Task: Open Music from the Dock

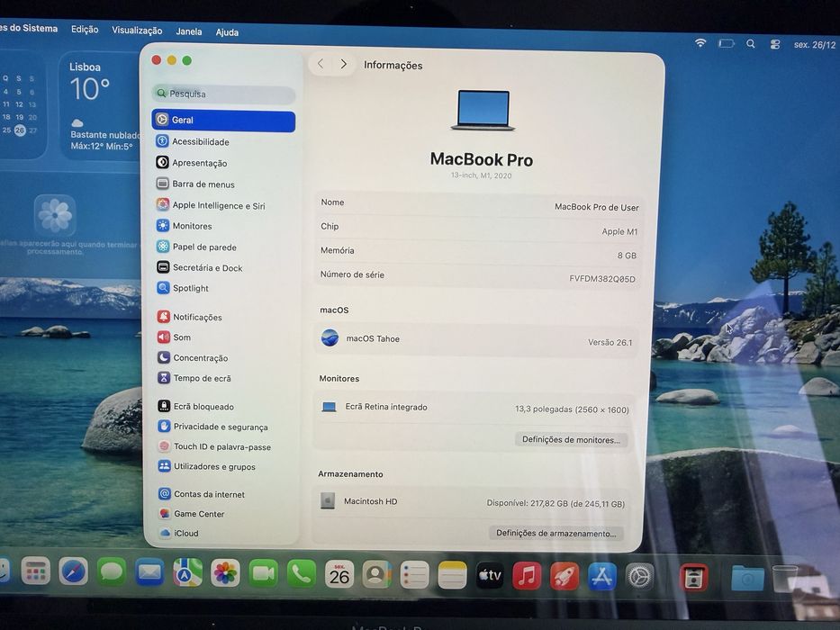Action: click(x=528, y=576)
